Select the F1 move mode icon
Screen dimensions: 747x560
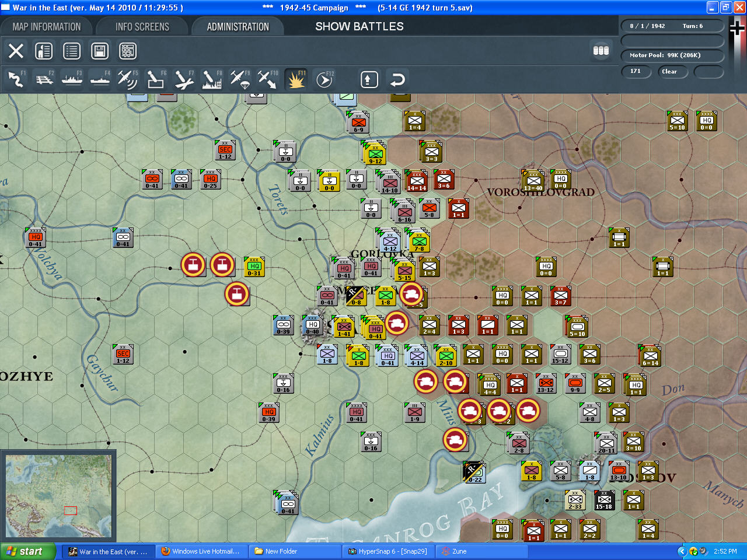(16, 79)
